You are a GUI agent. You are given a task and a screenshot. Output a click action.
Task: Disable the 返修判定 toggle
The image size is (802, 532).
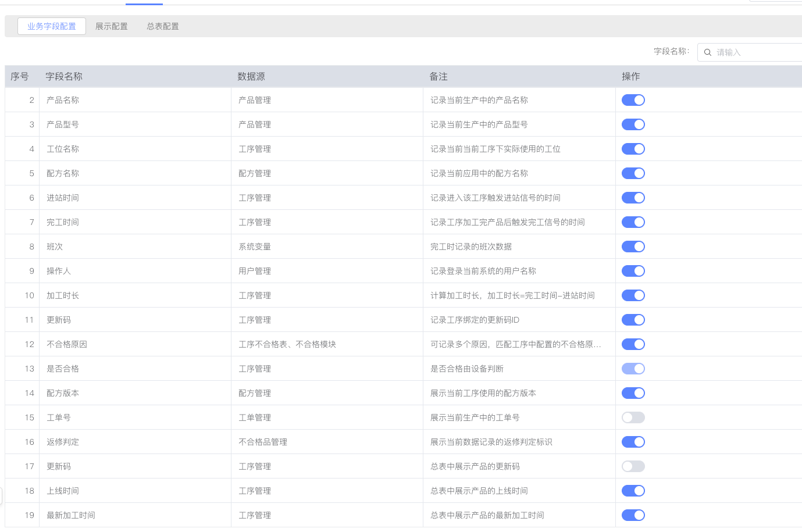tap(633, 442)
